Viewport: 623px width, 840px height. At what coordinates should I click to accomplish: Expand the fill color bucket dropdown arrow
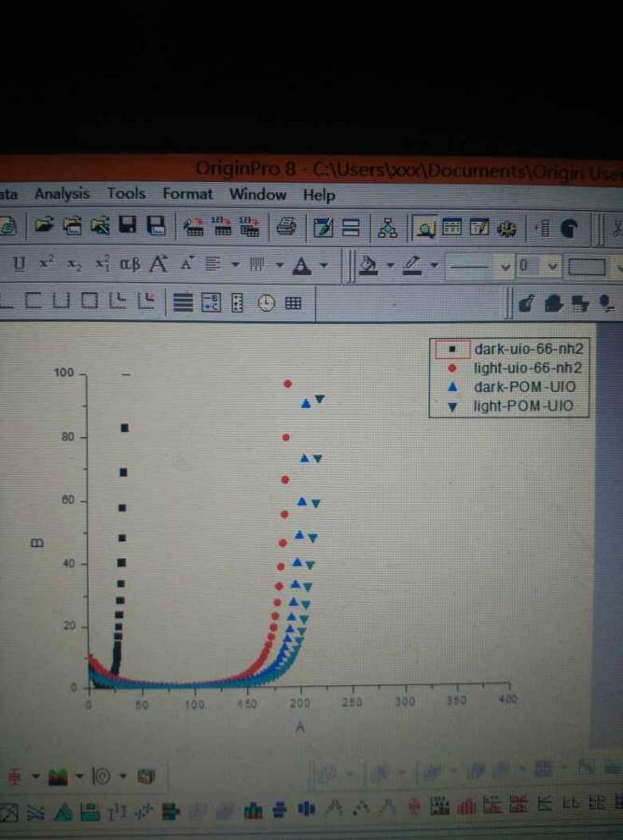pos(390,266)
